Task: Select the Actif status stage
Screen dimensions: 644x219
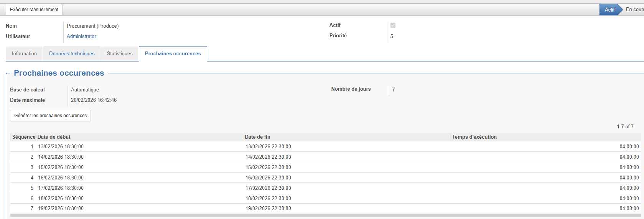Action: click(x=609, y=10)
